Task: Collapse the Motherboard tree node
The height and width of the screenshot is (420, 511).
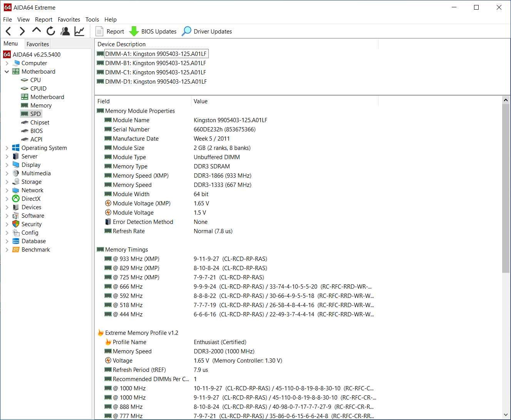Action: click(x=7, y=72)
